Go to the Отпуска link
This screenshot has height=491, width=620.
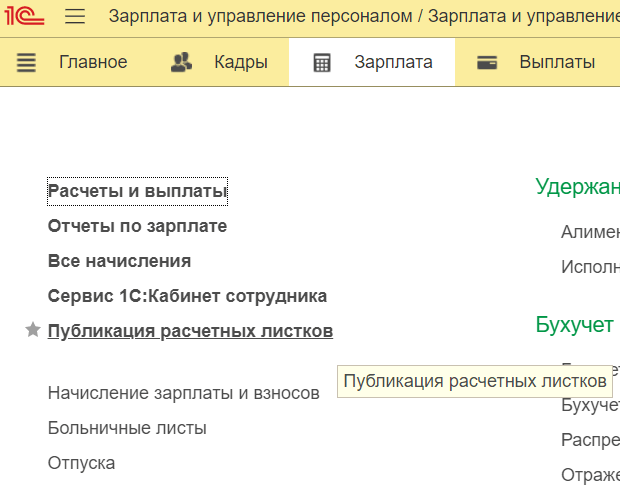81,463
